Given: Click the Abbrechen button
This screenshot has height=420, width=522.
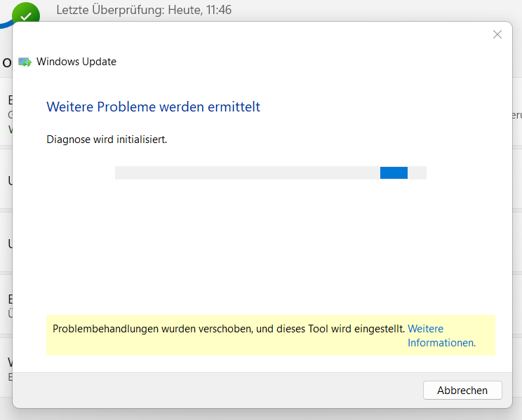Looking at the screenshot, I should (x=462, y=390).
